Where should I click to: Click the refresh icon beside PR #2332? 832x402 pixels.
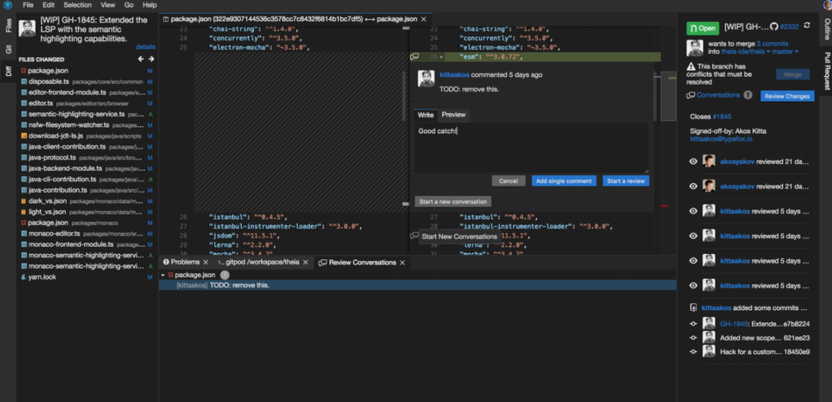click(807, 27)
